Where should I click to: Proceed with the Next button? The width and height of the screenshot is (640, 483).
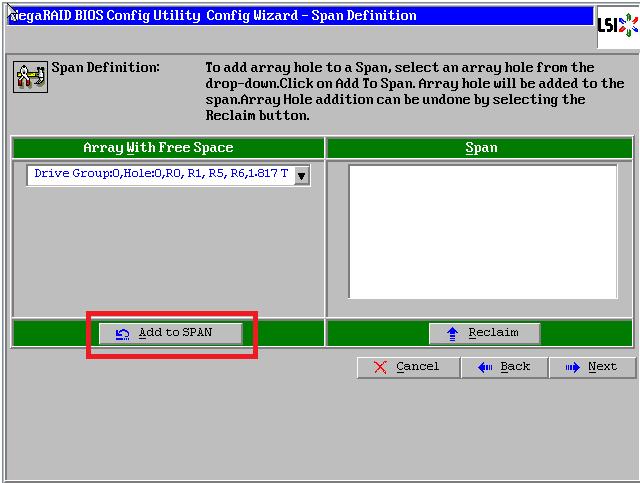click(x=592, y=367)
